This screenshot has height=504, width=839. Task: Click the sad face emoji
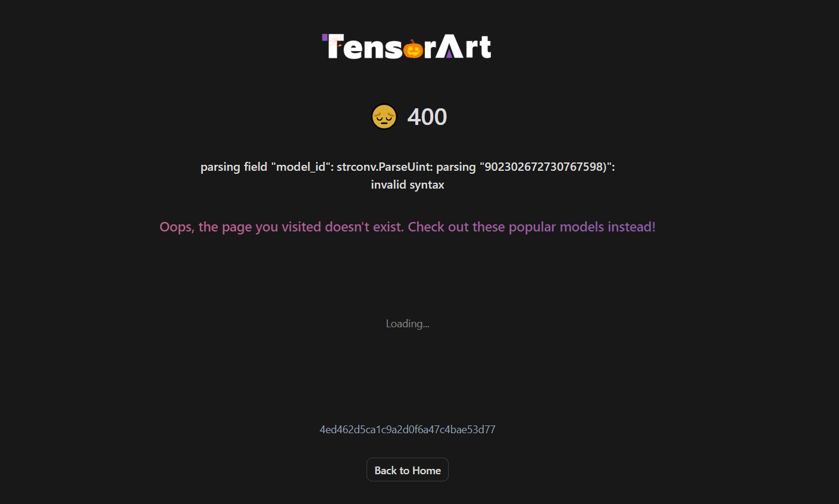click(384, 117)
